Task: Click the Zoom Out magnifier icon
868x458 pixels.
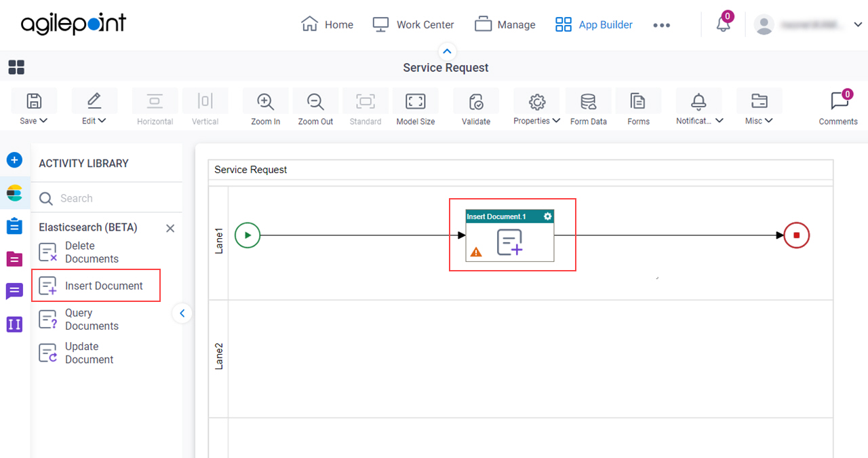Action: [x=315, y=102]
